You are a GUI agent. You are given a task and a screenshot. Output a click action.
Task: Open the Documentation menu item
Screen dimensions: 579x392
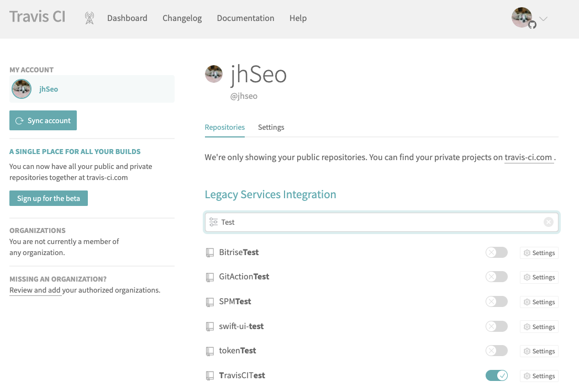245,18
